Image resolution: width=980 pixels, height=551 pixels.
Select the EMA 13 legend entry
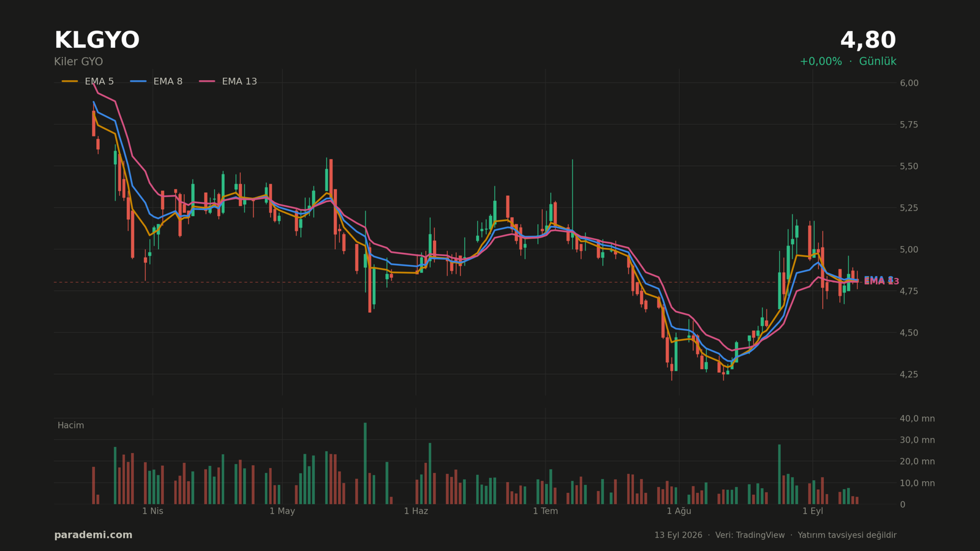tap(228, 81)
